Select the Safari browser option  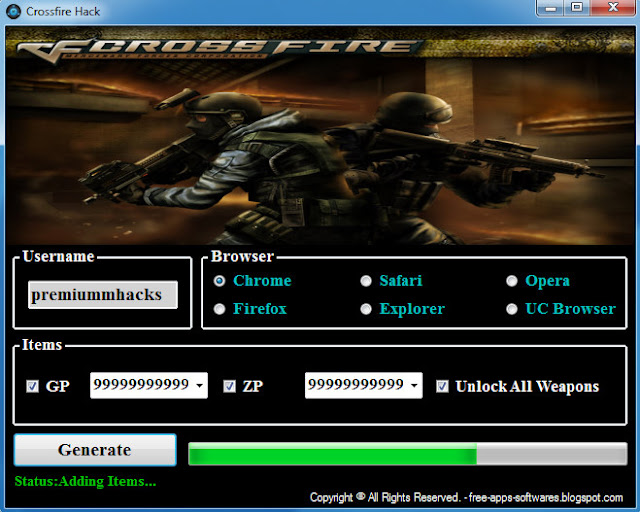click(x=366, y=281)
